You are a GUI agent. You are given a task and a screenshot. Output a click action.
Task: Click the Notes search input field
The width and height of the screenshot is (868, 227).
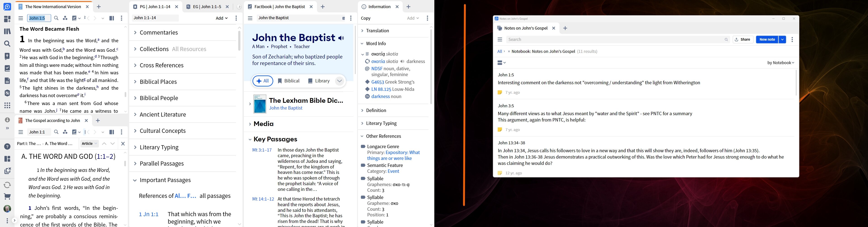615,40
